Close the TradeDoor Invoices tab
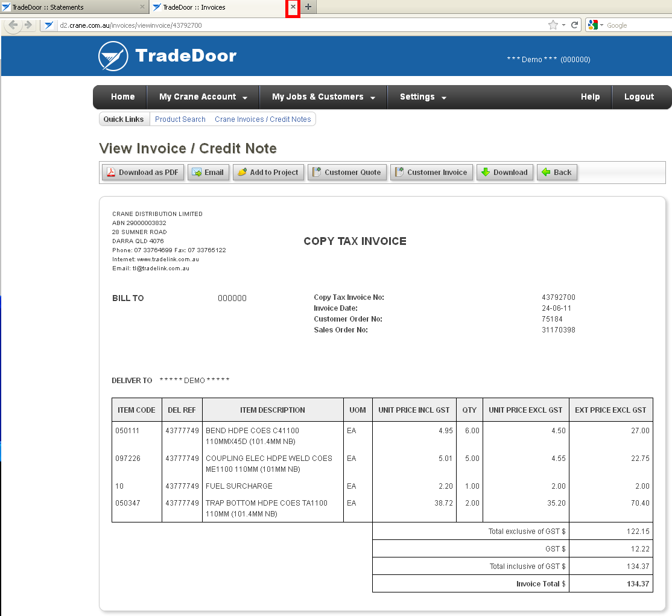Viewport: 672px width, 616px height. 293,7
